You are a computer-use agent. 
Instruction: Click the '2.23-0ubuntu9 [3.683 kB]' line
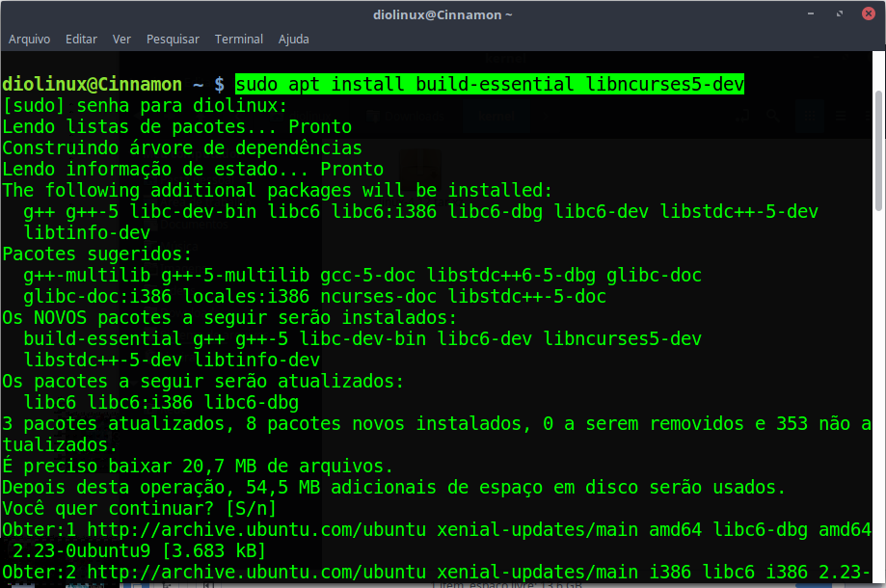[139, 550]
